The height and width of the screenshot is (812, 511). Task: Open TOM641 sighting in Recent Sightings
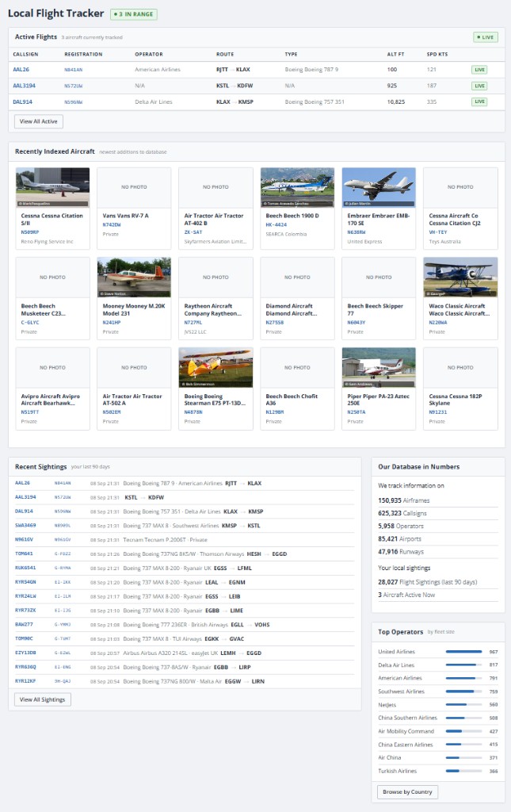click(x=24, y=554)
